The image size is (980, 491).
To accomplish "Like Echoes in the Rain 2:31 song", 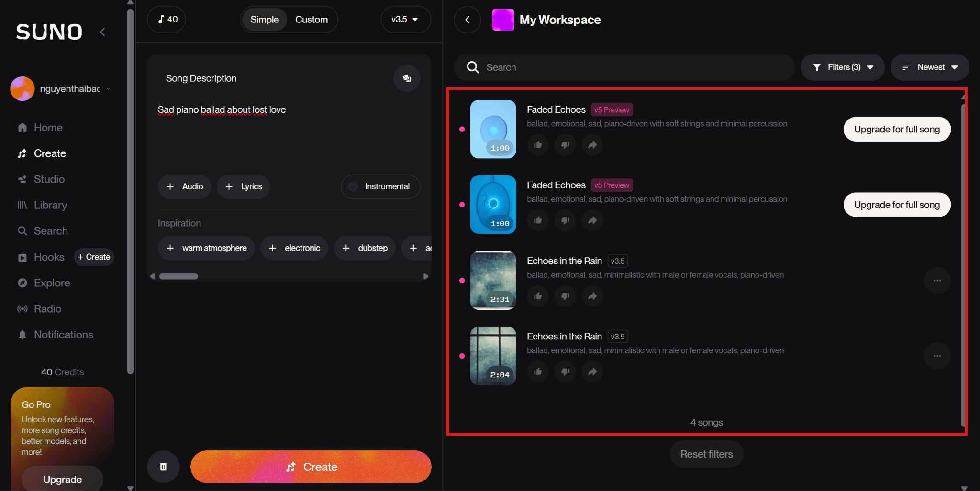I will 538,296.
